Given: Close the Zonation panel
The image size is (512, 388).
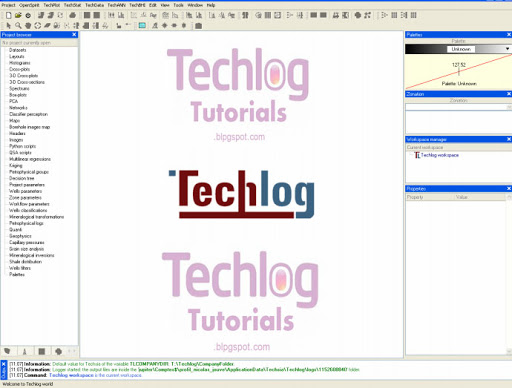Looking at the screenshot, I should point(509,94).
